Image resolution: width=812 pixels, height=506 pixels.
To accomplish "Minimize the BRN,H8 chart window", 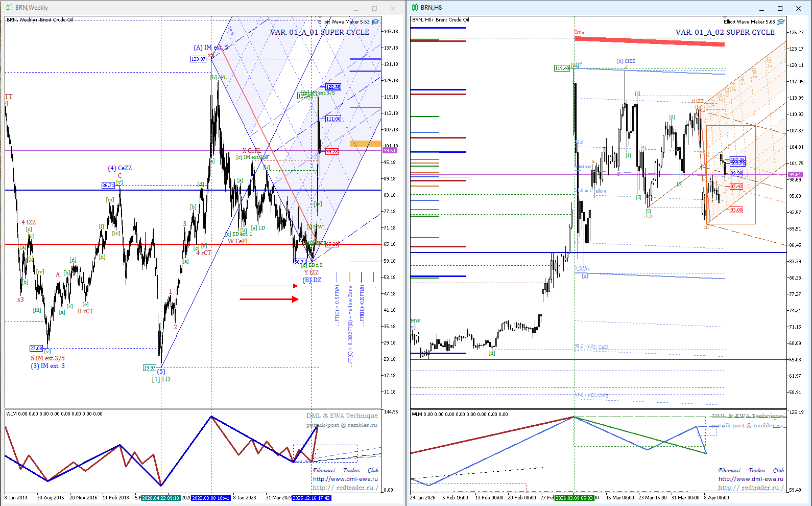I will [x=761, y=8].
